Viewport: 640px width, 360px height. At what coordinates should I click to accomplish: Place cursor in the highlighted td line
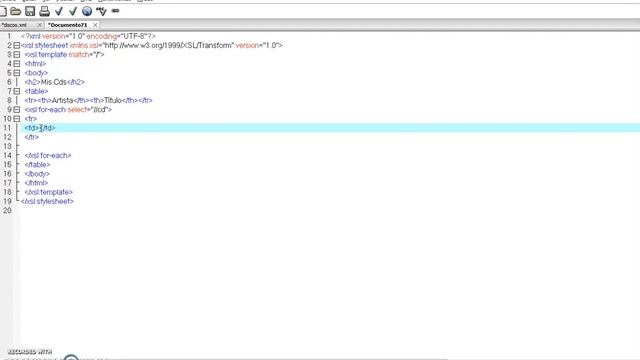click(x=330, y=128)
